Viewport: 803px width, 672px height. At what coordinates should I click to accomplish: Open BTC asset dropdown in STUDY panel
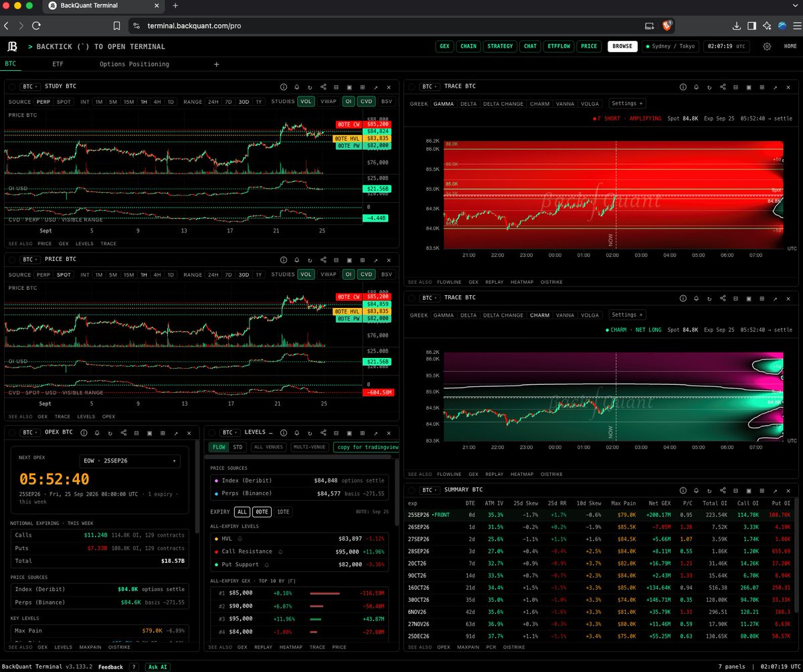click(29, 87)
